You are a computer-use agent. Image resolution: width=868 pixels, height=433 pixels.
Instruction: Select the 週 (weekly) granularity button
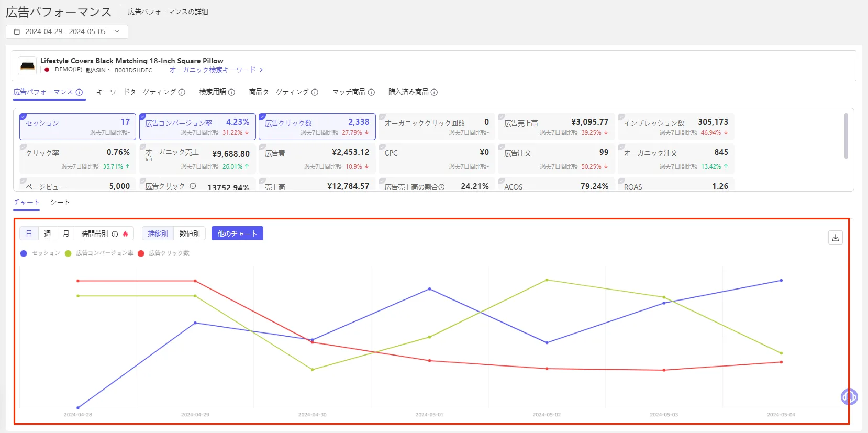tap(48, 234)
